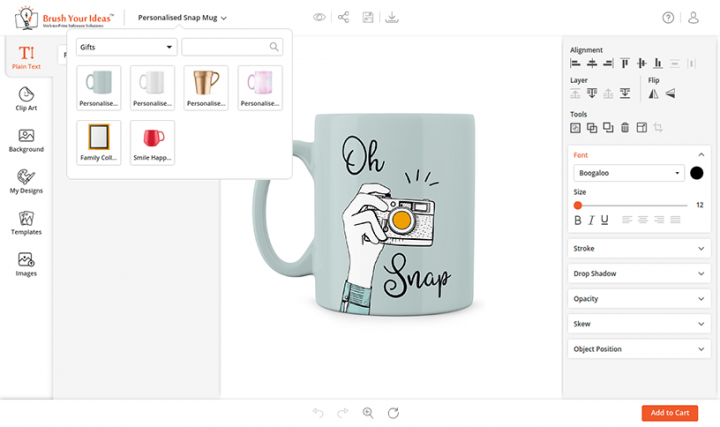The width and height of the screenshot is (720, 427).
Task: Click the black font color swatch
Action: coord(696,173)
